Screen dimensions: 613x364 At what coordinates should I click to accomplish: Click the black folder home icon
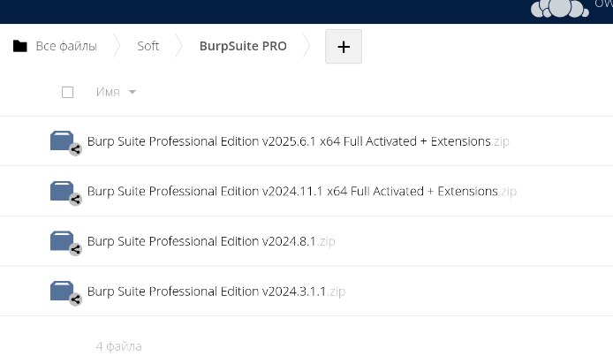(x=20, y=46)
